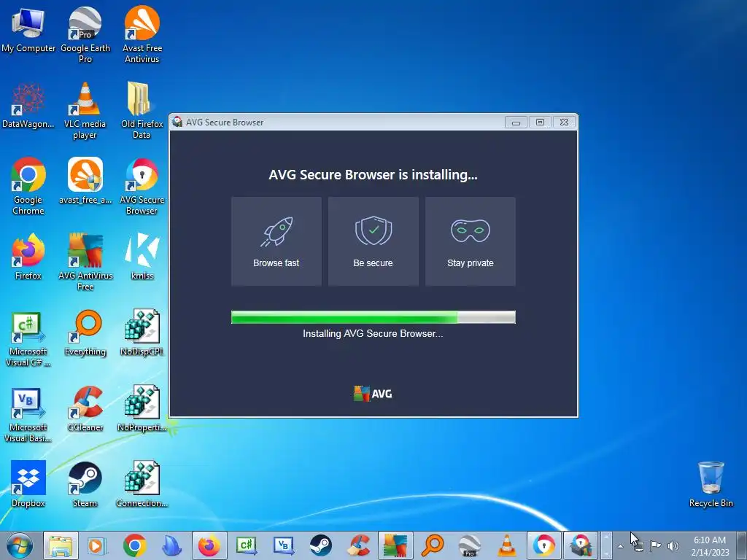Open the Windows Start menu

tap(20, 545)
